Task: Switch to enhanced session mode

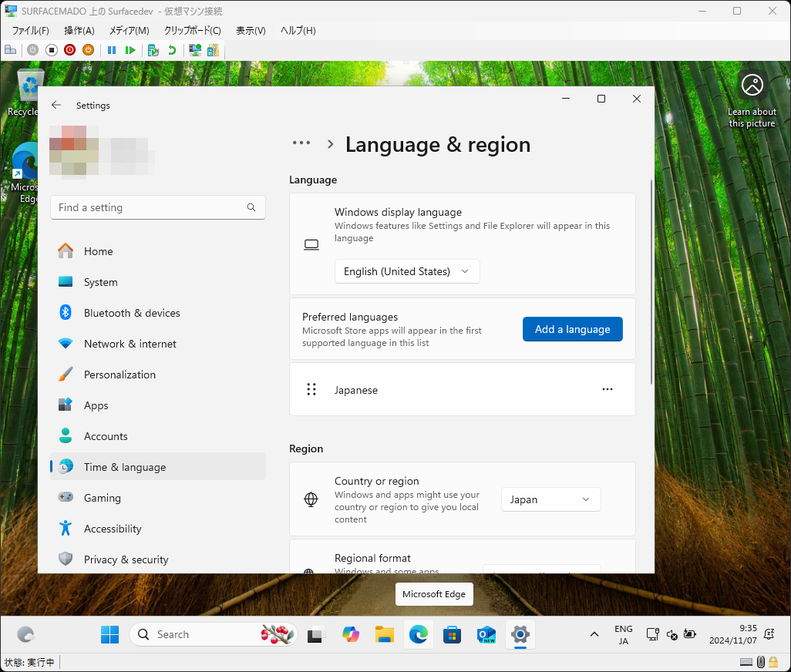Action: coord(195,49)
